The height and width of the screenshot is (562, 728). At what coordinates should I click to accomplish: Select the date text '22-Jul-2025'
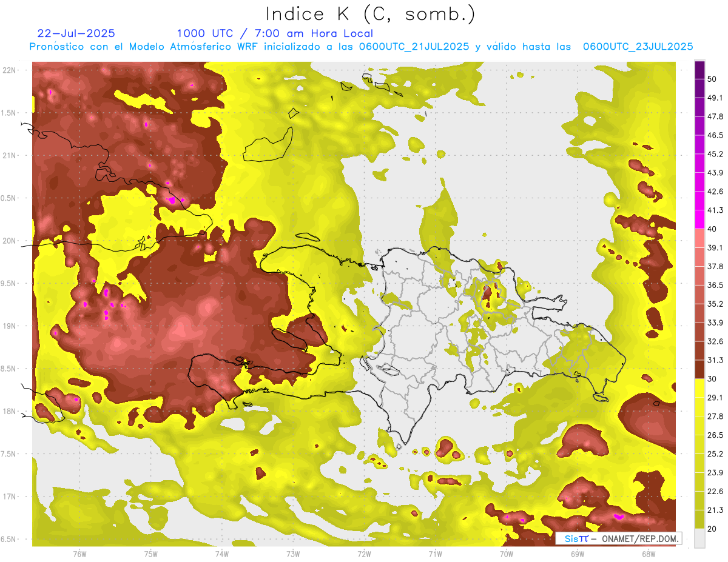pos(76,33)
